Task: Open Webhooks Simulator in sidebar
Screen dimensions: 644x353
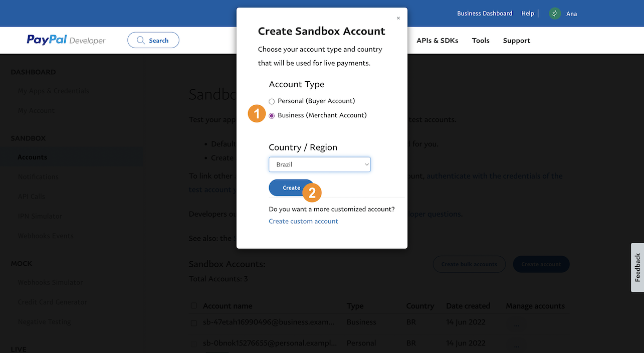Action: point(50,282)
